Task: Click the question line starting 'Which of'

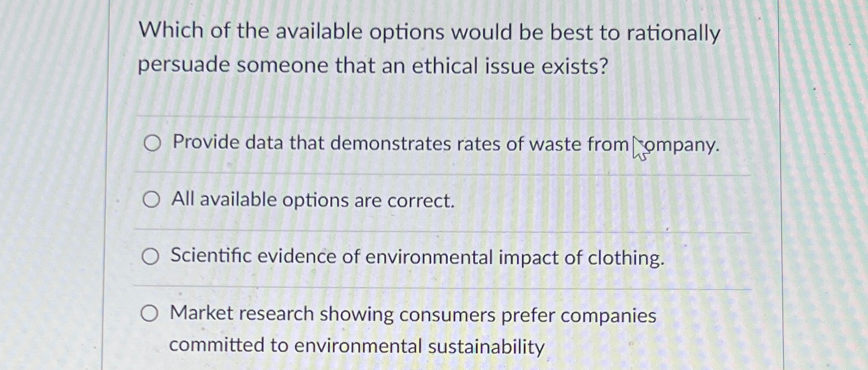Action: pos(429,33)
